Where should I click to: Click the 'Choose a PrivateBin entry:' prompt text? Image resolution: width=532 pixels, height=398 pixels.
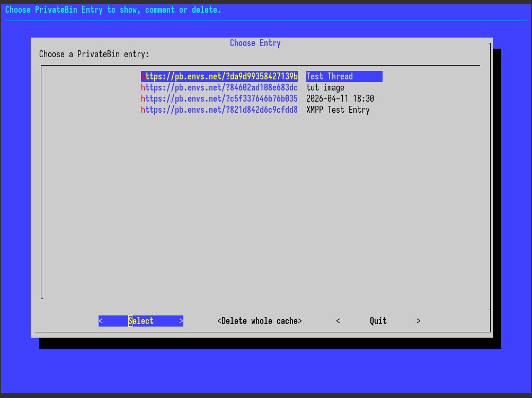point(94,54)
